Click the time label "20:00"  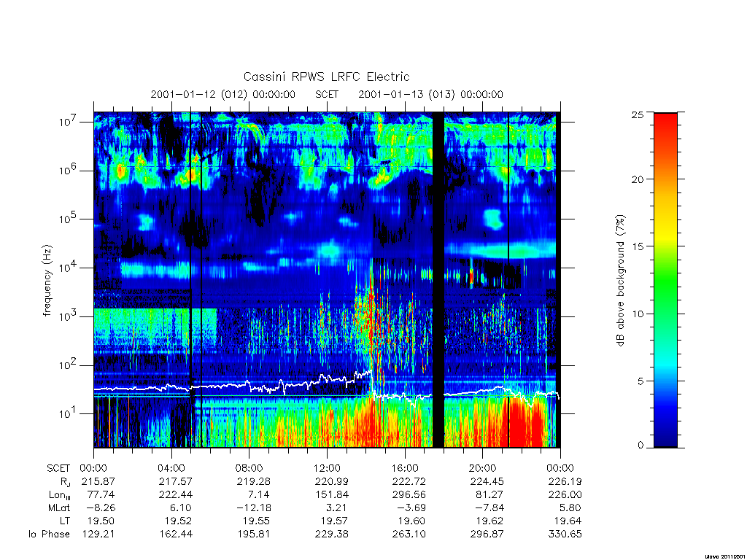(x=483, y=468)
